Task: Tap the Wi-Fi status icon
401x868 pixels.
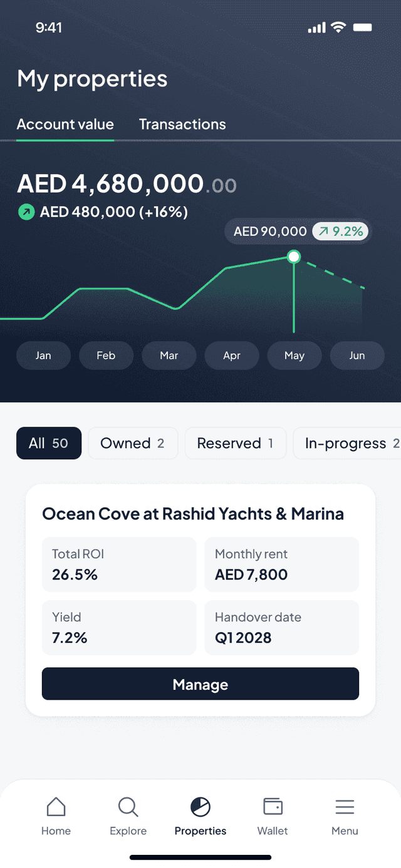Action: pyautogui.click(x=339, y=27)
